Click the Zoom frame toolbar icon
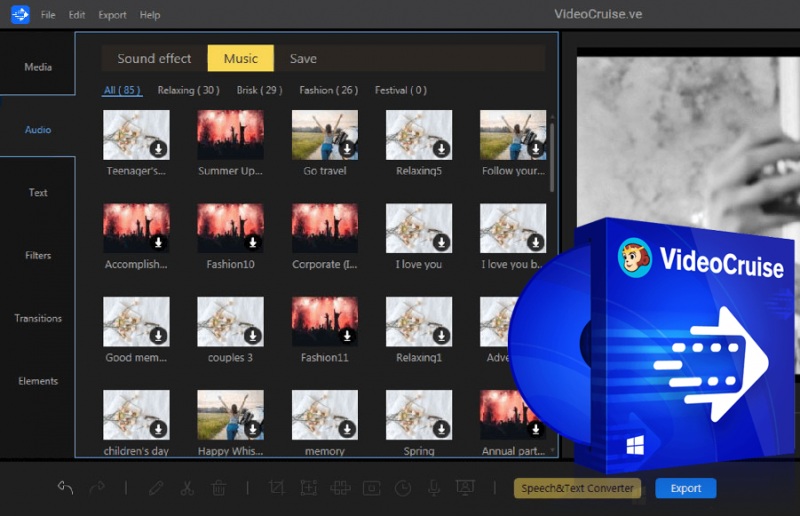The width and height of the screenshot is (800, 516). click(309, 488)
